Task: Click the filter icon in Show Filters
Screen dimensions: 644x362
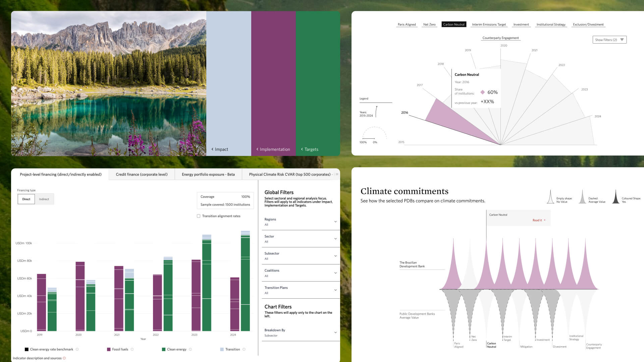Action: (622, 40)
